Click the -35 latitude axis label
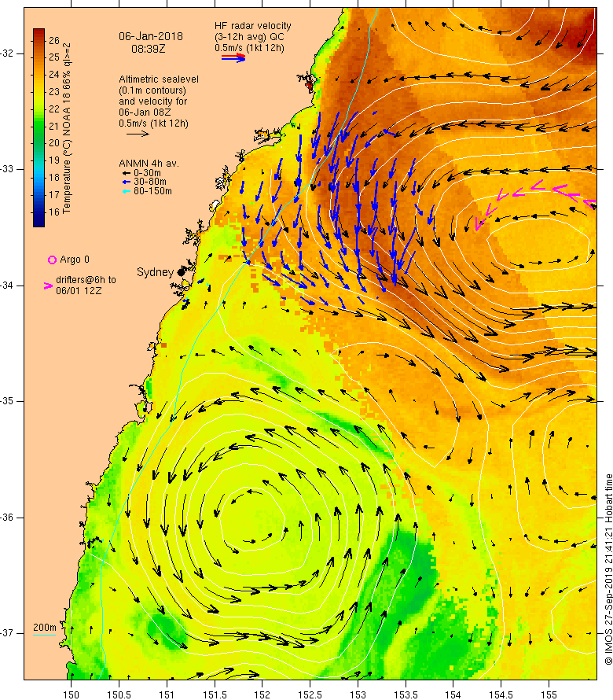The height and width of the screenshot is (700, 613). tap(8, 401)
